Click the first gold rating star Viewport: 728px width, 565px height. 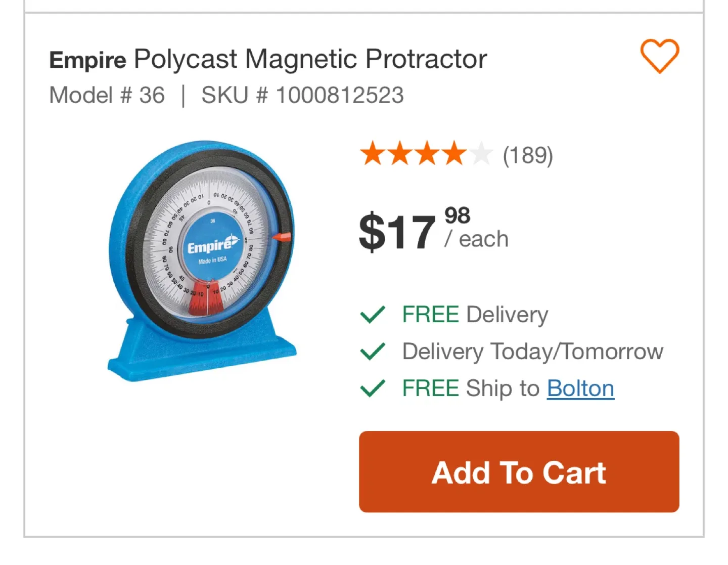[x=373, y=155]
